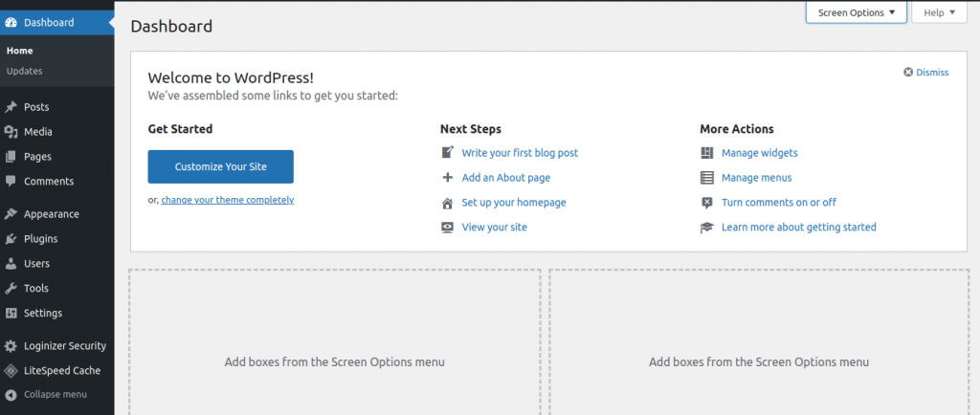Click the menu list icon beside Manage menus
The height and width of the screenshot is (415, 980).
pos(707,178)
